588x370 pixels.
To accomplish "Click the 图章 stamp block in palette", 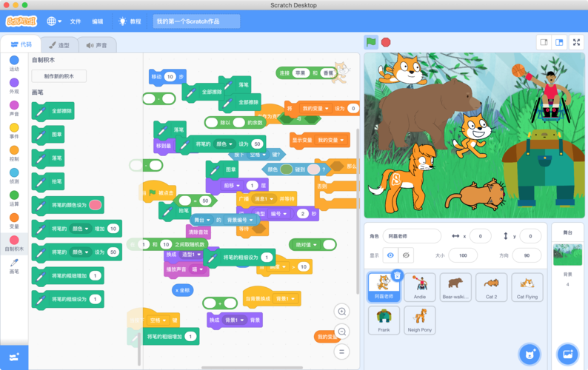I will 48,135.
